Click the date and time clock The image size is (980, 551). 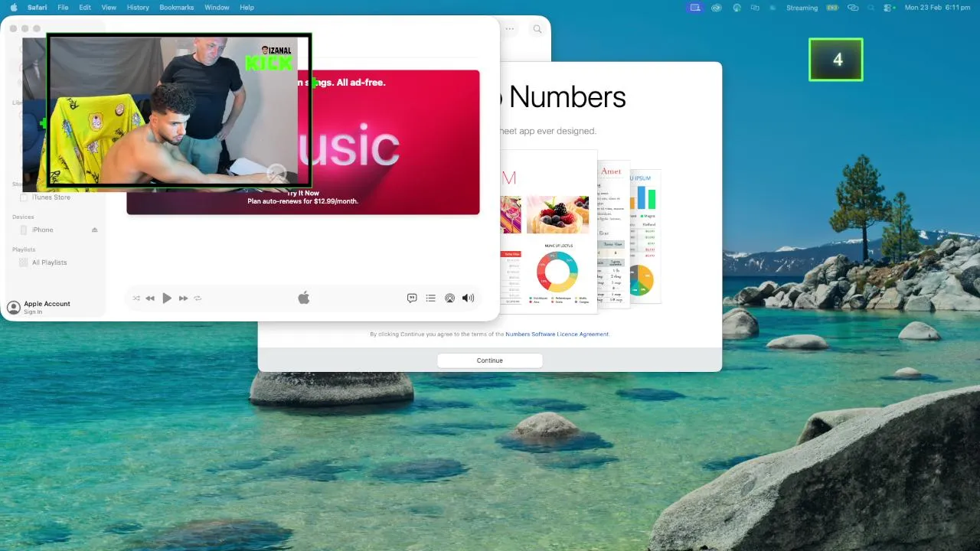(938, 7)
